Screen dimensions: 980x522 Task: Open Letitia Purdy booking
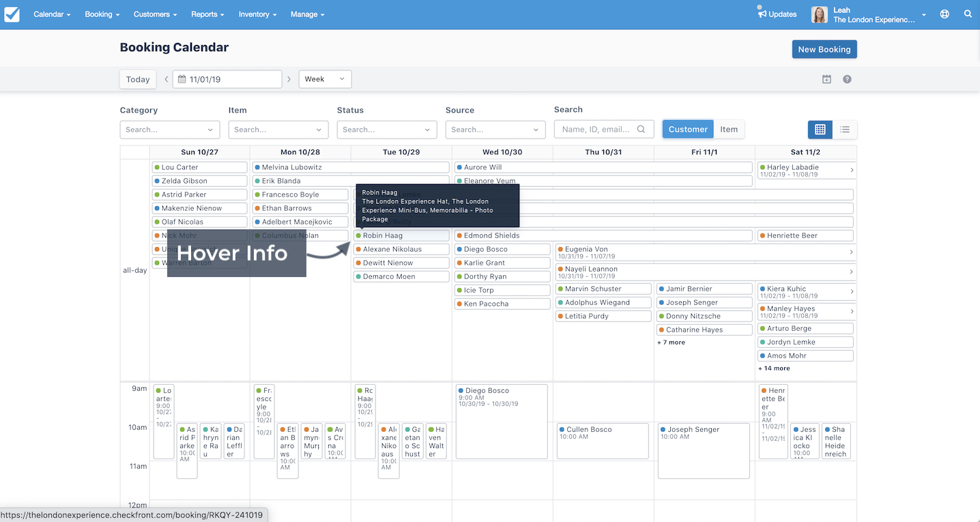pos(603,316)
